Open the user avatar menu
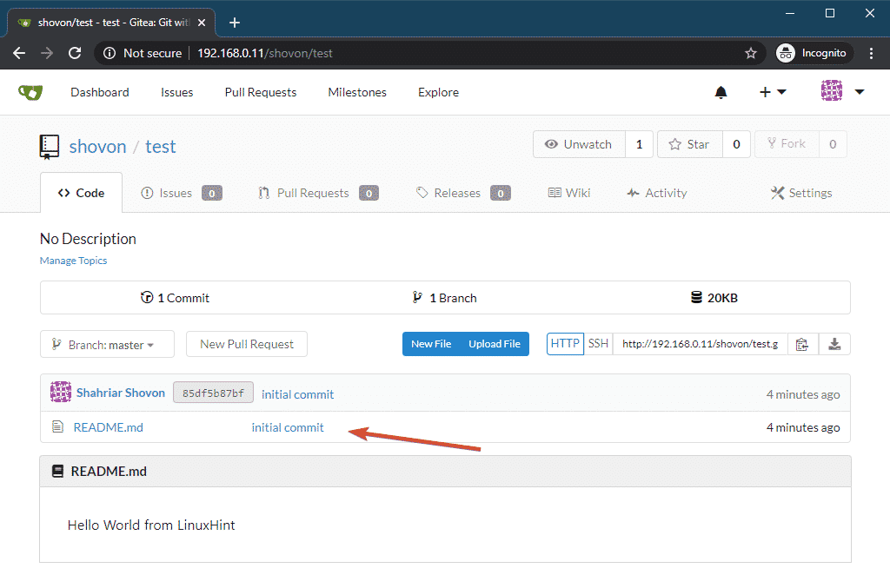This screenshot has height=588, width=890. [842, 90]
